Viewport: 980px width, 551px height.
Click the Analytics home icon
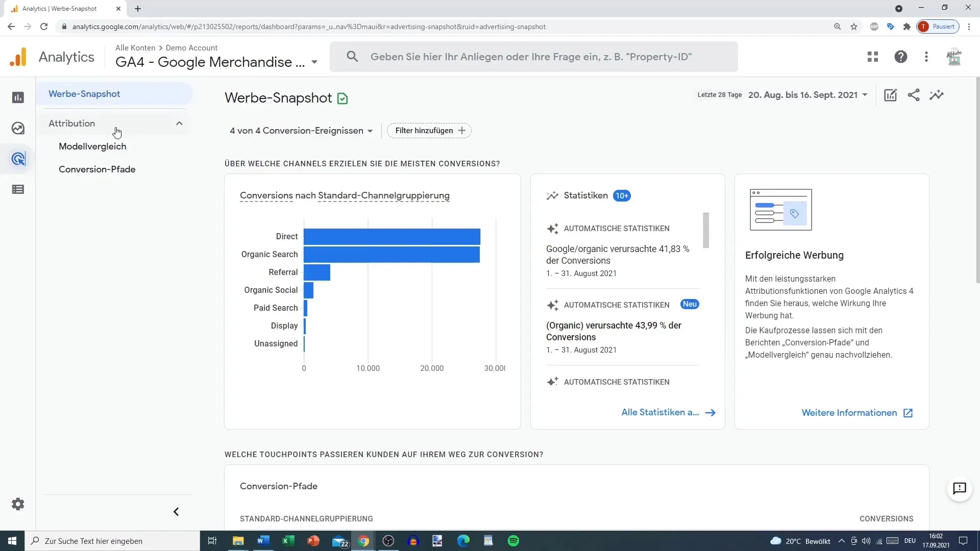click(x=18, y=57)
